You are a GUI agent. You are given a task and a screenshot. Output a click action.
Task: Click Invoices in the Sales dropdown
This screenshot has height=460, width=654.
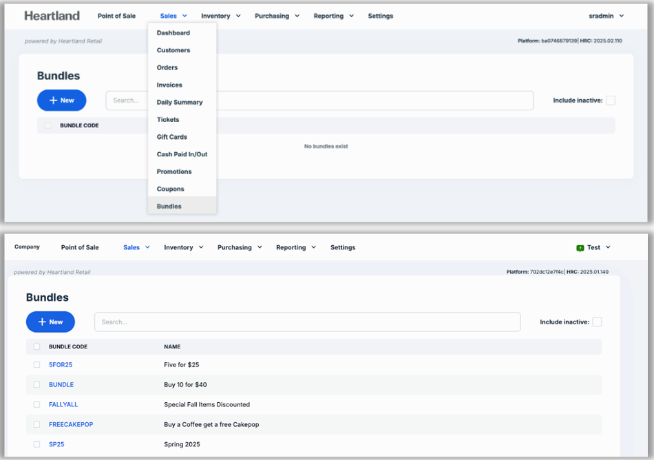point(169,85)
